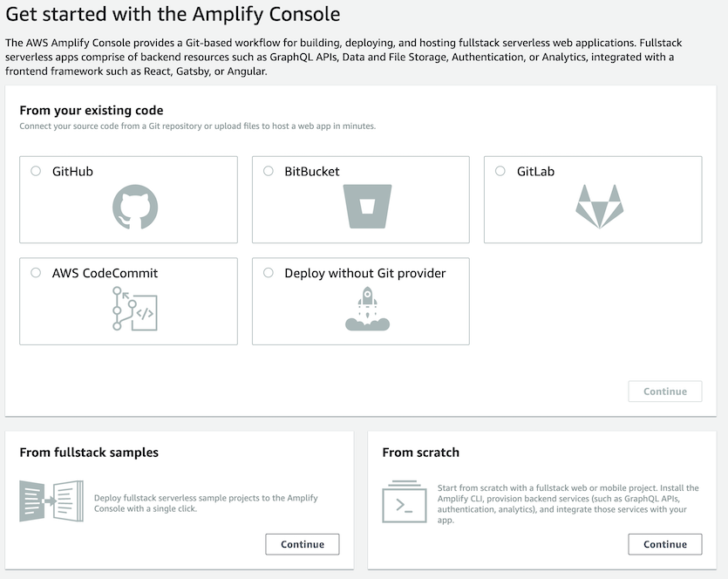Click the rocket launch deploy icon
The height and width of the screenshot is (579, 728).
(367, 309)
